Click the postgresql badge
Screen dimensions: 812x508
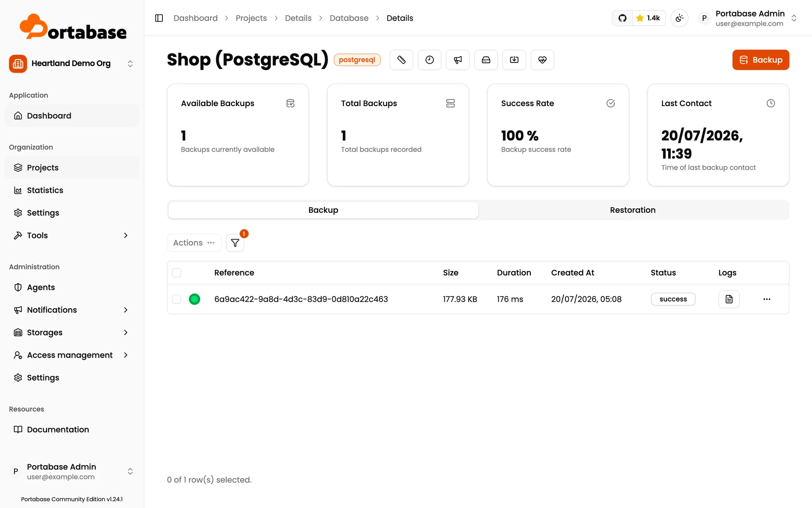point(357,60)
